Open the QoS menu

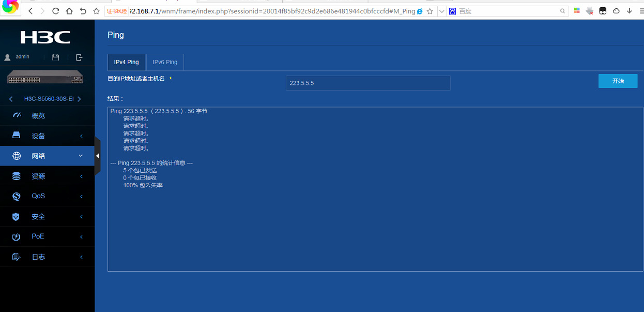[47, 196]
